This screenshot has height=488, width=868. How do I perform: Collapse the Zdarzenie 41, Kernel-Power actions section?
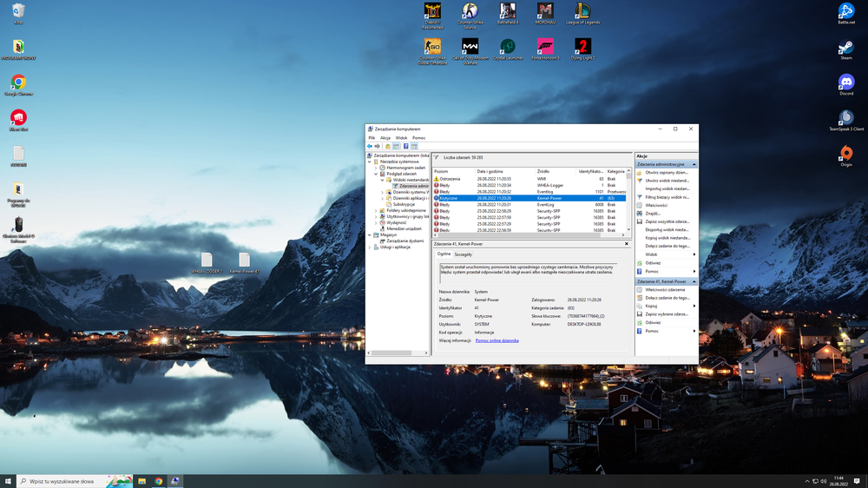[694, 281]
